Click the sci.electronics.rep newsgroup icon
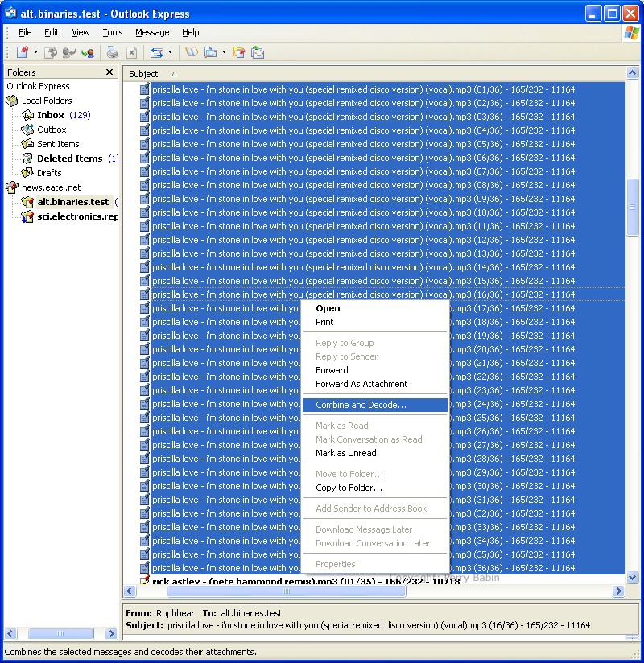 [27, 216]
